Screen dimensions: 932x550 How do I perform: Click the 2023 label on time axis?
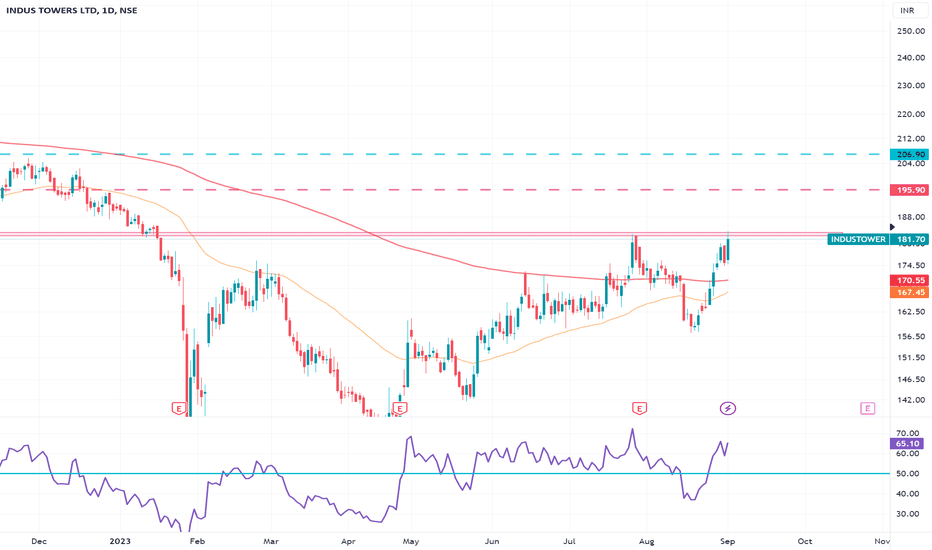(120, 541)
